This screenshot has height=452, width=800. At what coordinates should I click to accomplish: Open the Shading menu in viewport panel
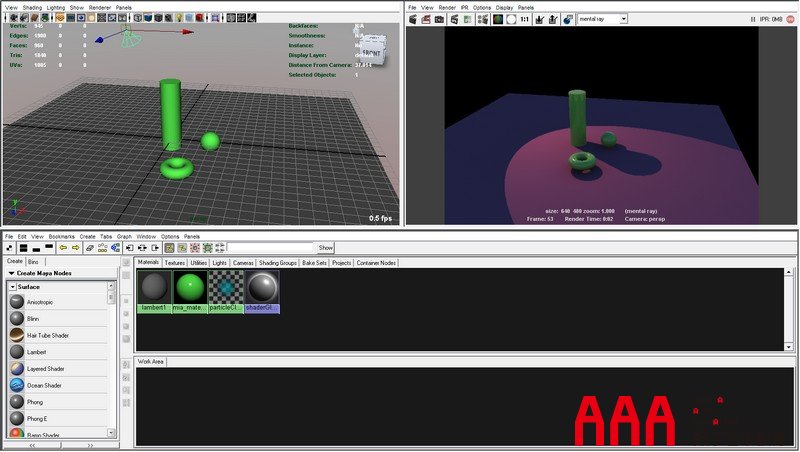[x=32, y=8]
